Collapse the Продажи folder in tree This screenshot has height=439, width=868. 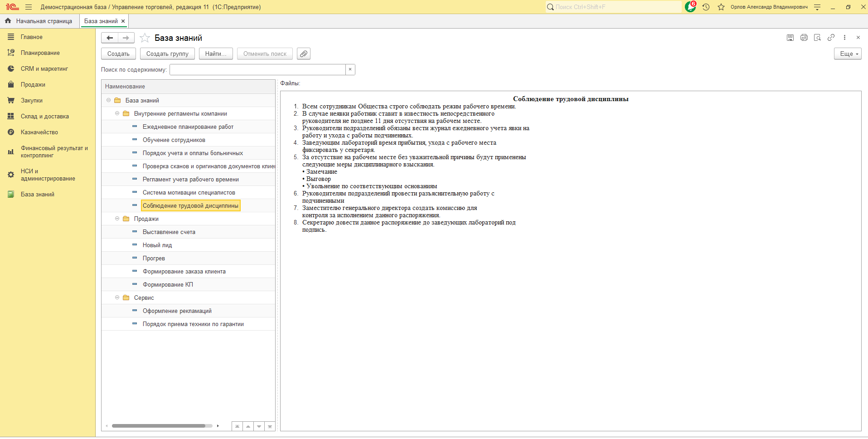pyautogui.click(x=117, y=219)
